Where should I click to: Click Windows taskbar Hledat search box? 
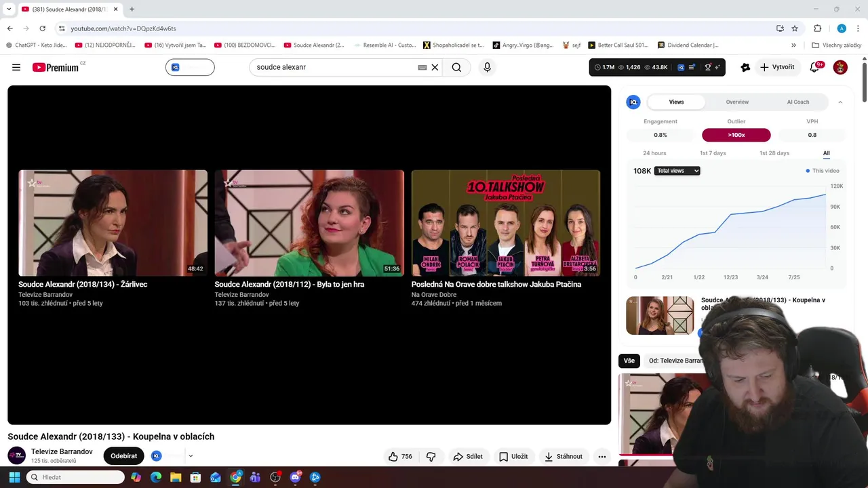pos(75,477)
